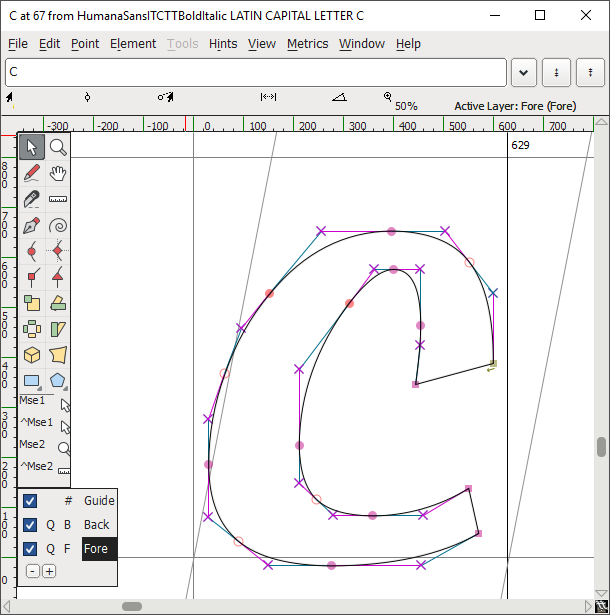Select the Spiro spiral tool
610x615 pixels.
(58, 225)
